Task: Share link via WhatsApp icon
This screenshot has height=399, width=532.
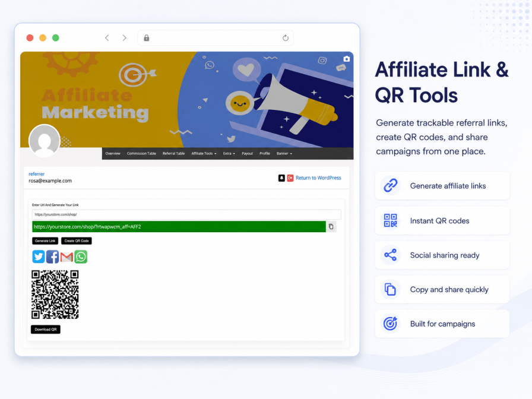Action: tap(81, 256)
